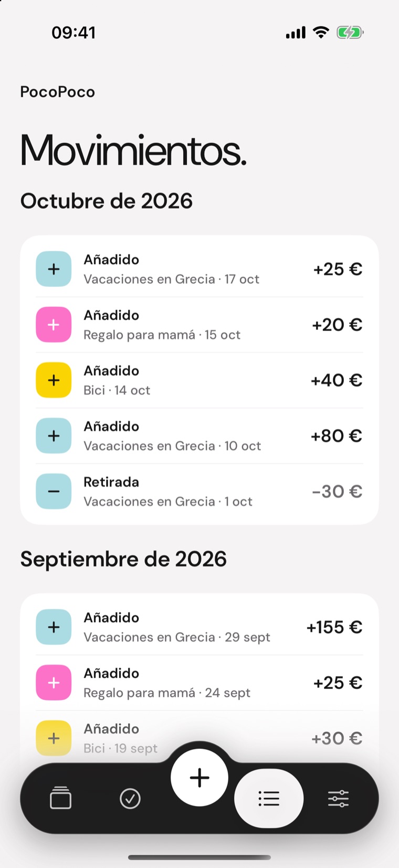Open the -30 € Retirada withdrawal row
The image size is (399, 868).
tap(199, 491)
